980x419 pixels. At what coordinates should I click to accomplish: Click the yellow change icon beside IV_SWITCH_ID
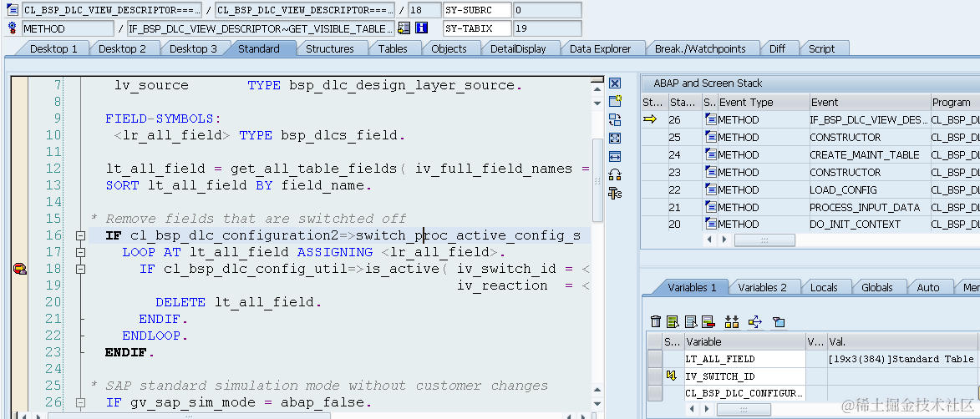coord(673,376)
